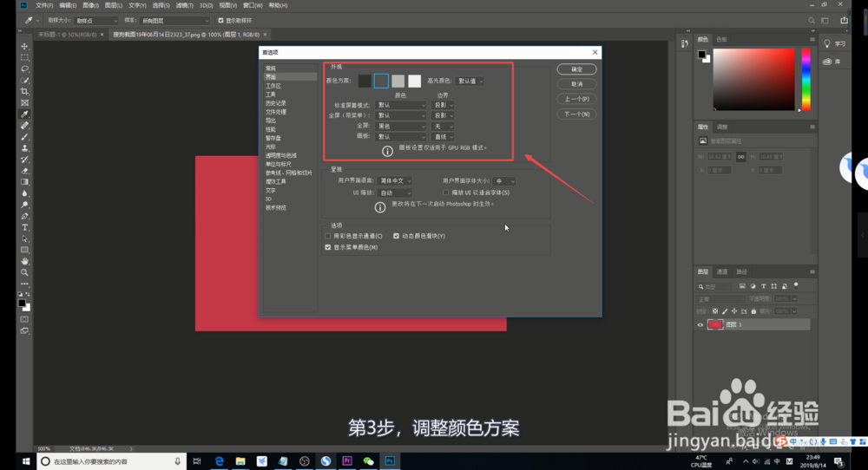Open the 文件(F) menu

44,5
